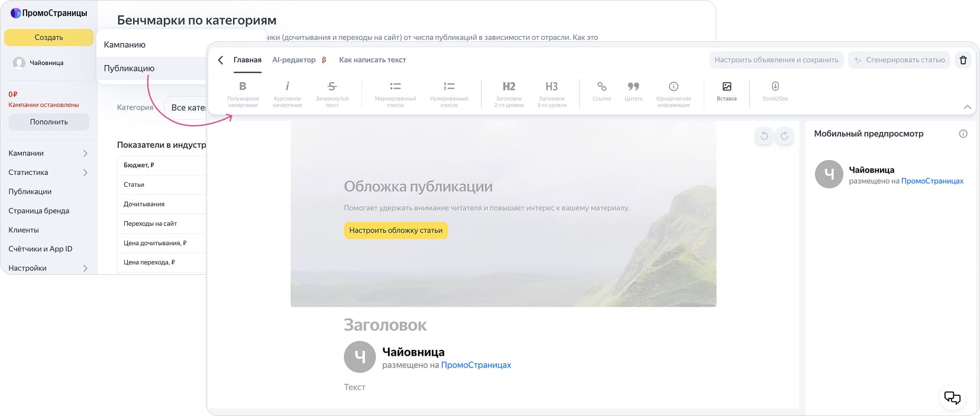
Task: Apply italic formatting (Курсивное начертание)
Action: coord(287,94)
